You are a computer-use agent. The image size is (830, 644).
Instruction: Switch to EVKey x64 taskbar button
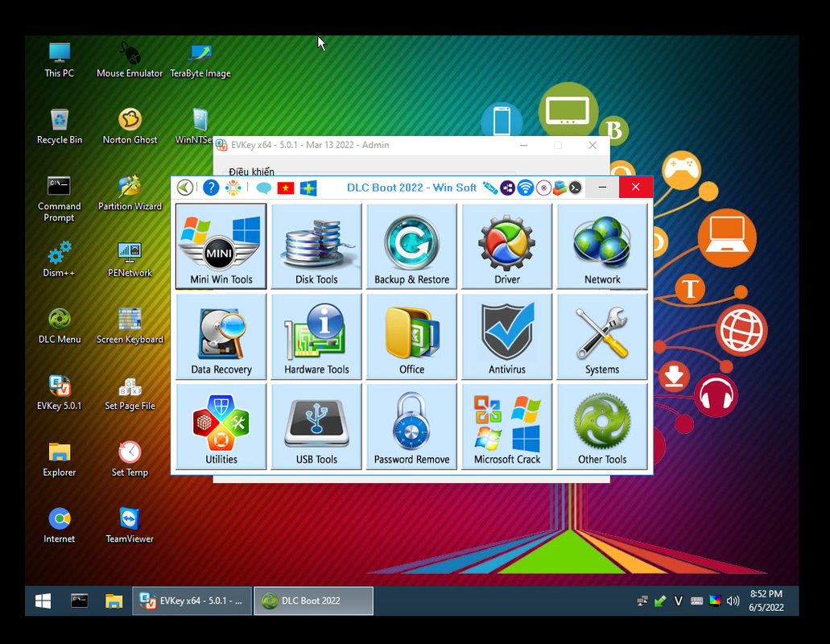pyautogui.click(x=192, y=601)
